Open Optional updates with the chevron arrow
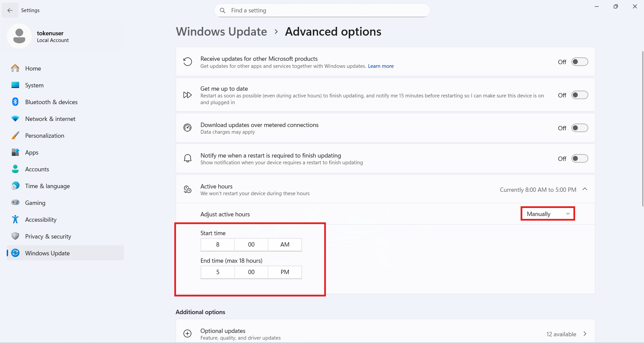Viewport: 644px width, 343px height. point(585,334)
